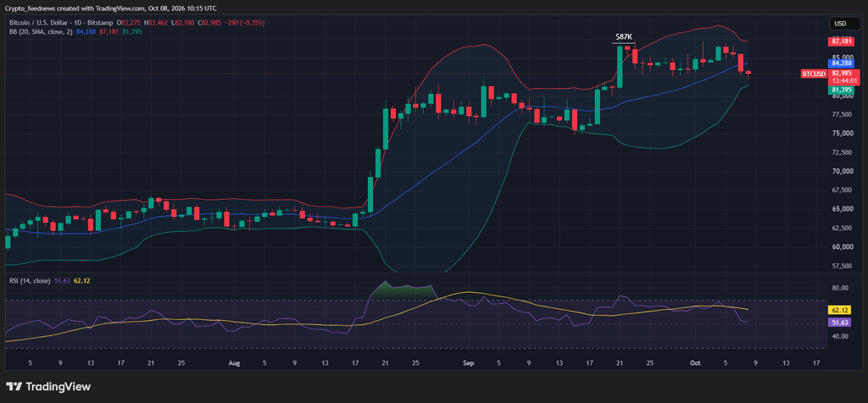Click the purple 51.63 RSI value tag
Screen dimensions: 868x403
pos(839,323)
